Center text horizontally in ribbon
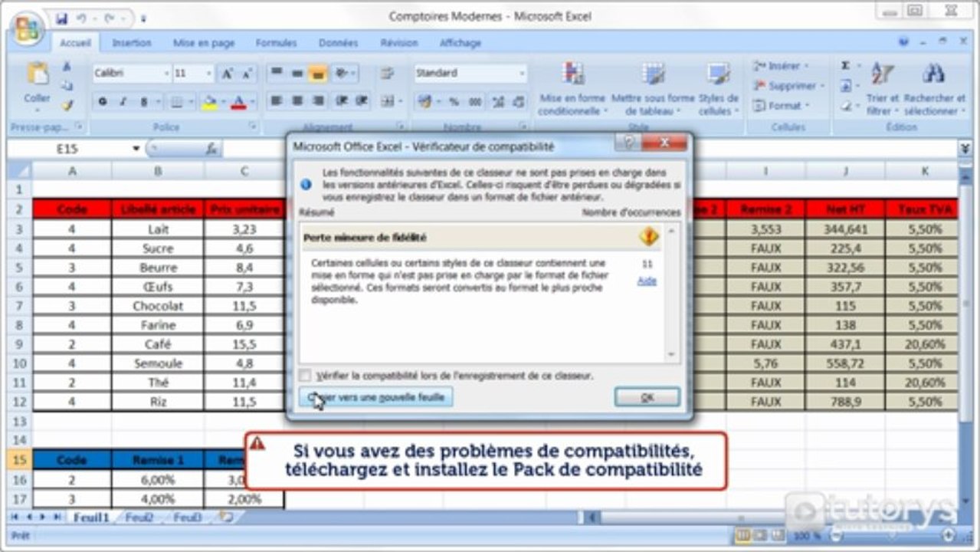This screenshot has height=552, width=980. click(297, 101)
